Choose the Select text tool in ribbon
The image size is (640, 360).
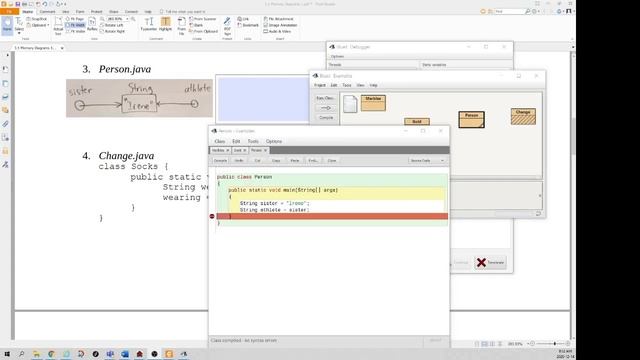tap(19, 24)
